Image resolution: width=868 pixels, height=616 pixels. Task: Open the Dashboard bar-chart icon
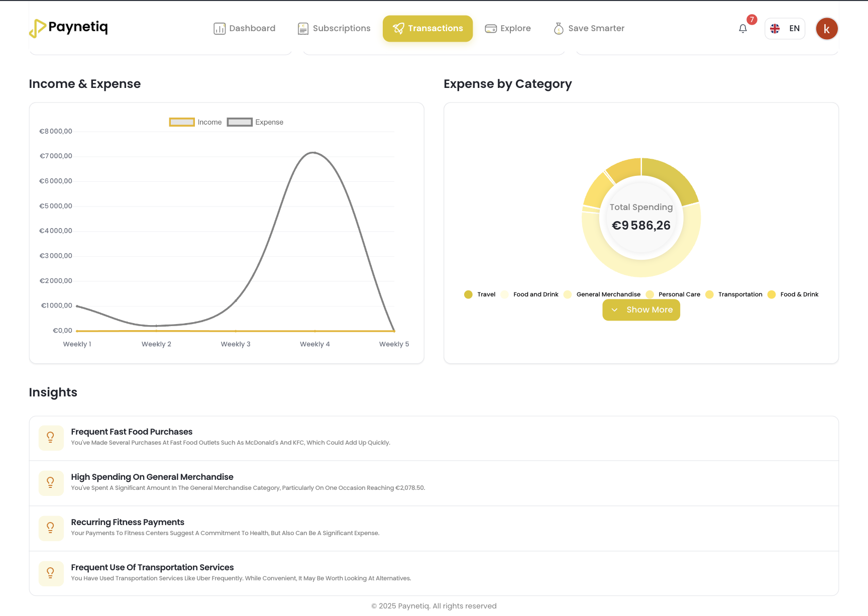[x=220, y=28]
